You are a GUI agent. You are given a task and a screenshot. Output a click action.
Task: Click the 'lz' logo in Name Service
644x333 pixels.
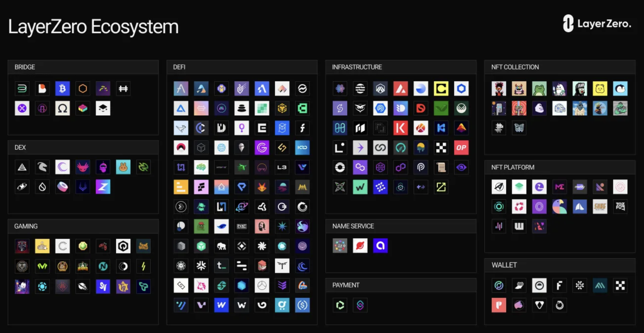pos(340,246)
